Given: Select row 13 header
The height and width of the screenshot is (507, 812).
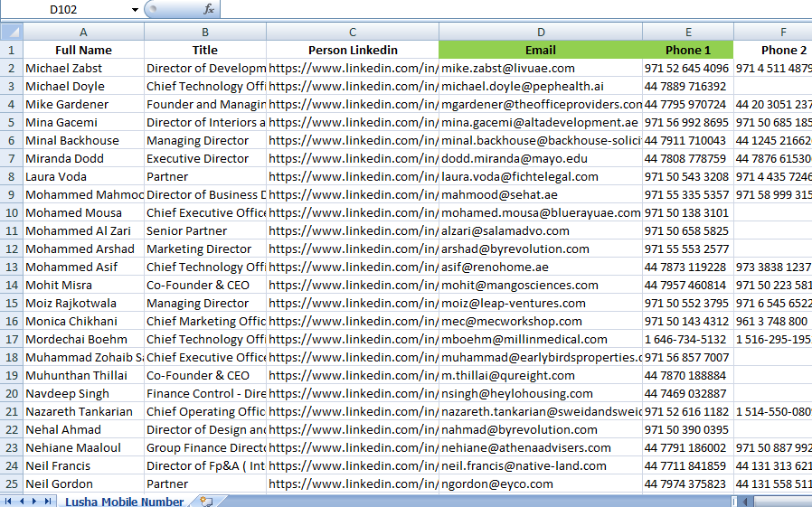Looking at the screenshot, I should tap(12, 267).
